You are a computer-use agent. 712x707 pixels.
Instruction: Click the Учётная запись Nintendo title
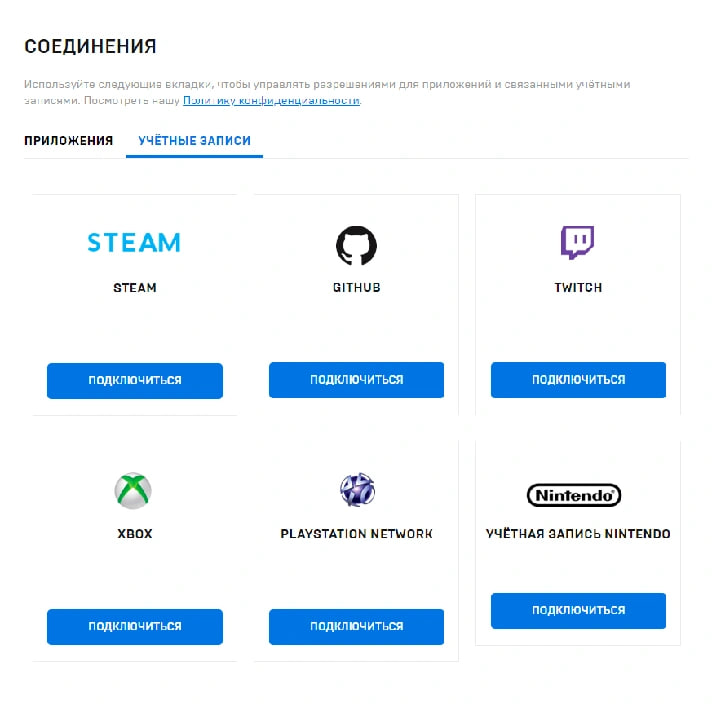[x=578, y=534]
